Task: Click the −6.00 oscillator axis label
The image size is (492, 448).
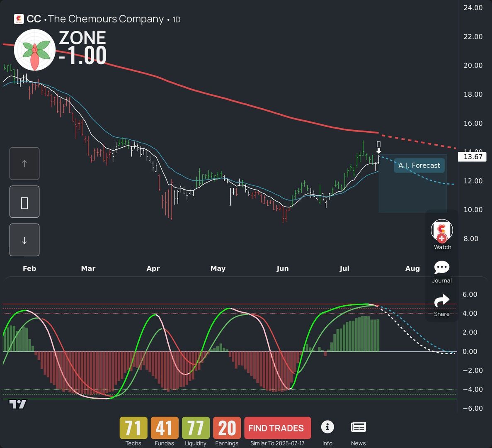Action: [473, 409]
